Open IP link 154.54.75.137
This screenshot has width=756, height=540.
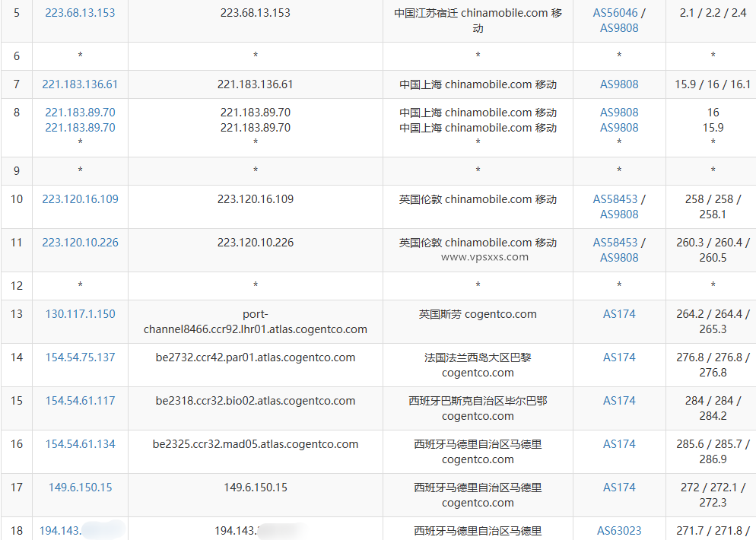80,357
